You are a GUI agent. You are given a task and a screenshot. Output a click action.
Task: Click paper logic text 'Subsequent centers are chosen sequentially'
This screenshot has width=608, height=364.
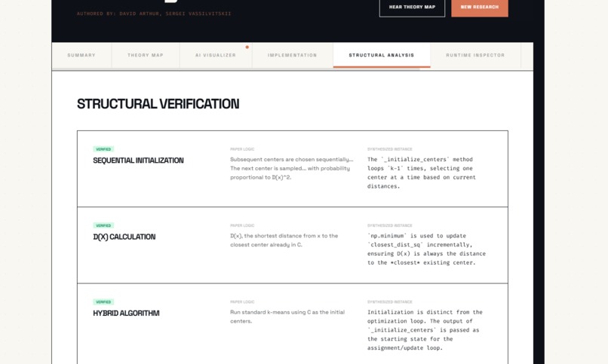292,169
